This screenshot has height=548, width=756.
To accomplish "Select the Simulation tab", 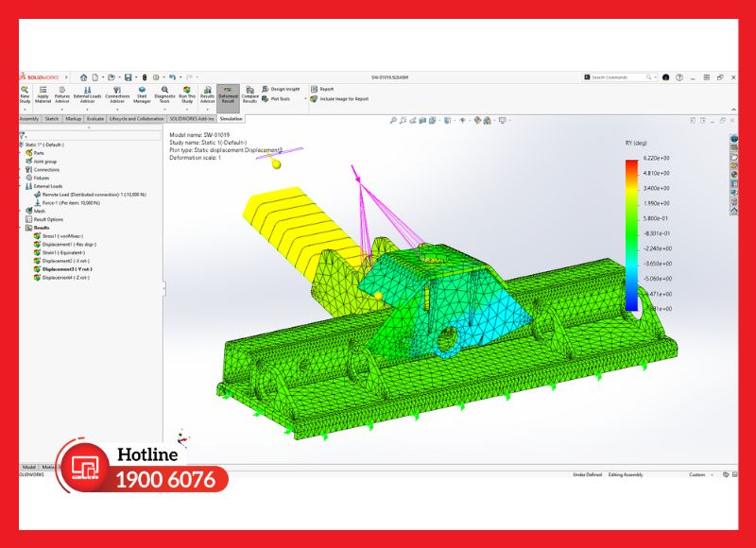I will [231, 118].
